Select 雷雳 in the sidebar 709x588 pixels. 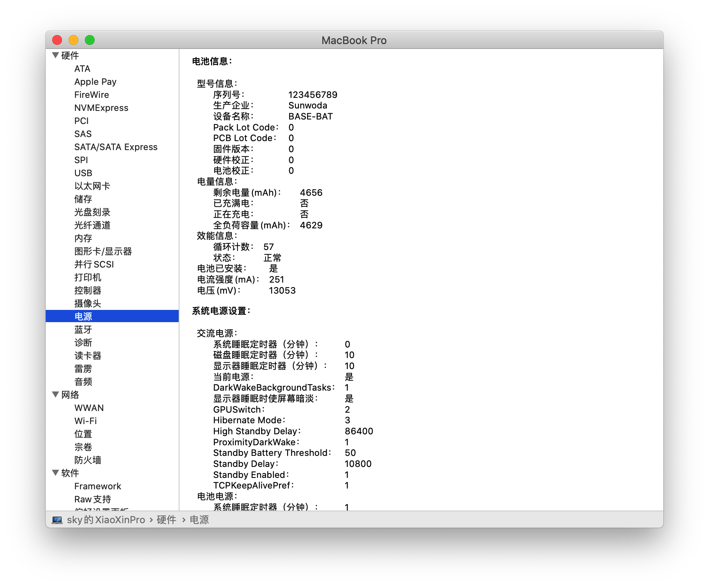coord(83,369)
